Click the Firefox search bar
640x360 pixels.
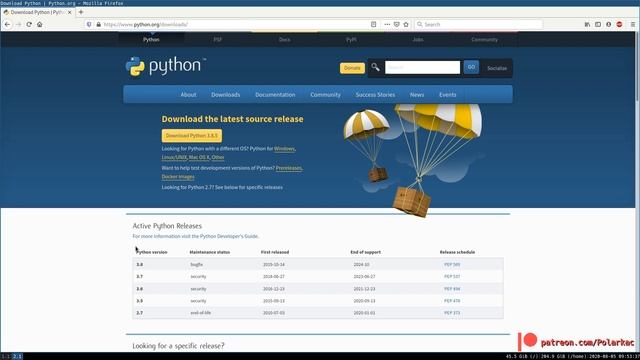[479, 24]
